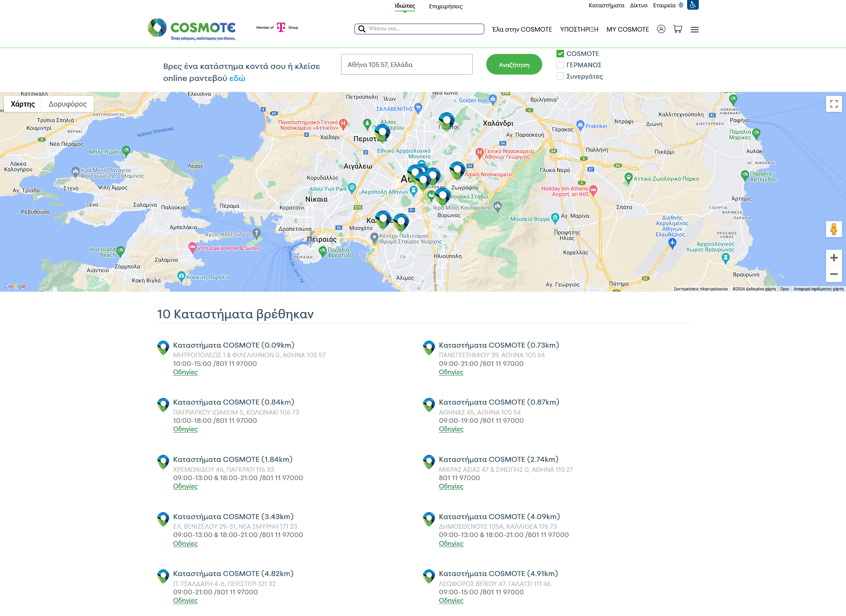Viewport: 846px width, 616px height.
Task: Click the accessibility wheelchair icon
Action: 693,5
